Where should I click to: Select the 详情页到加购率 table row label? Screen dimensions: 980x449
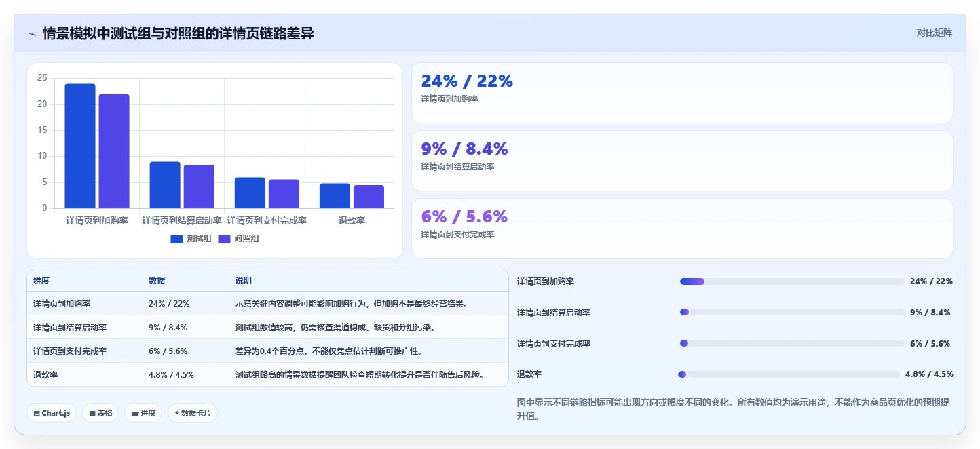point(62,304)
